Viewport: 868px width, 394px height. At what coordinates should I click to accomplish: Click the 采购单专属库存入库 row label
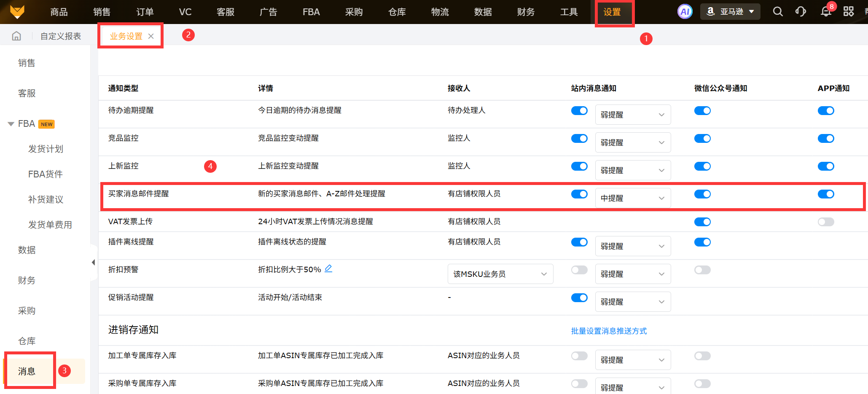(x=142, y=383)
